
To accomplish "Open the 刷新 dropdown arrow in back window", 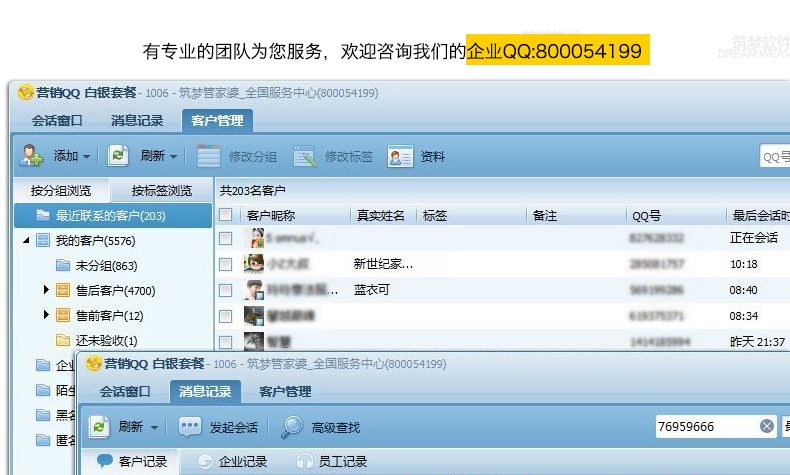I will (x=173, y=157).
